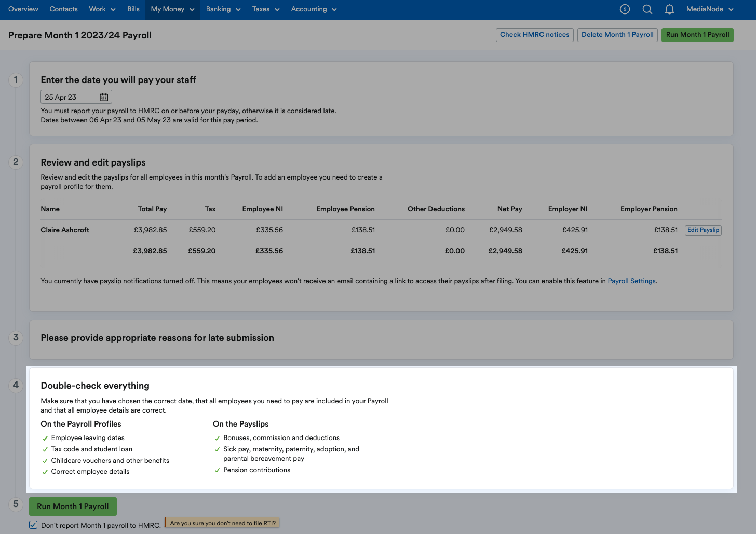Go to the Overview tab
Image resolution: width=756 pixels, height=534 pixels.
(x=23, y=9)
